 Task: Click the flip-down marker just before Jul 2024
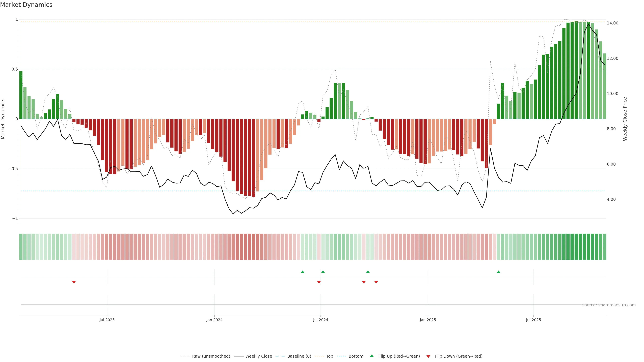click(x=319, y=282)
